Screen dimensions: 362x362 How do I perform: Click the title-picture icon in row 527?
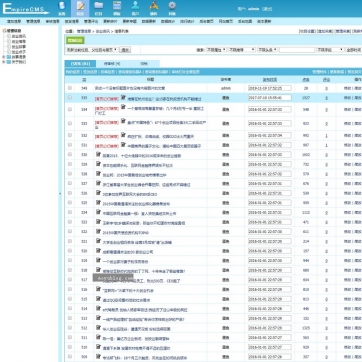98,183
